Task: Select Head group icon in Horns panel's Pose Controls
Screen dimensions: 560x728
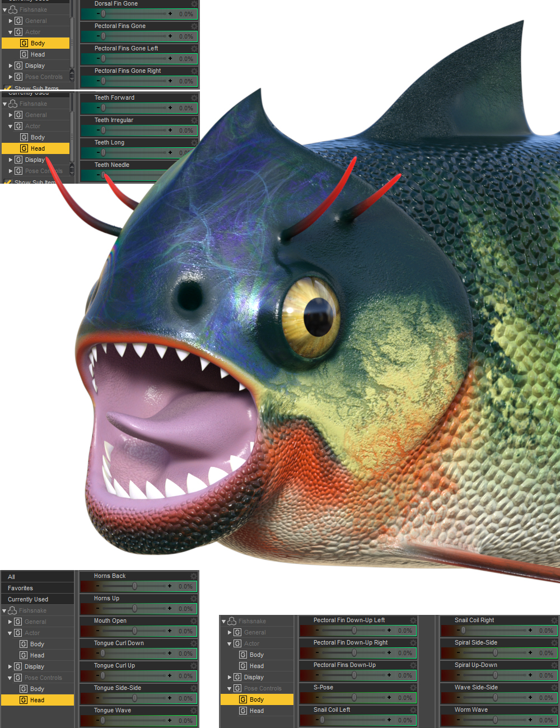Action: pos(24,700)
